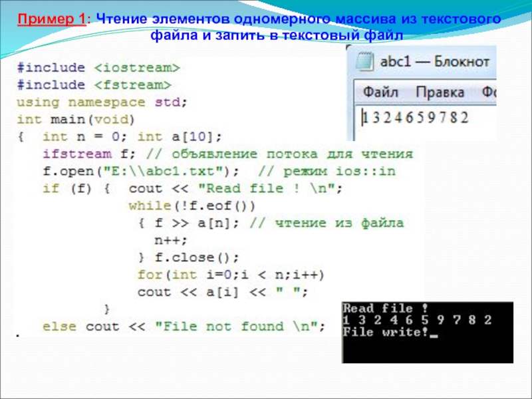Click the 'int main(void)' line
Viewport: 532px width, 399px height.
tap(76, 120)
